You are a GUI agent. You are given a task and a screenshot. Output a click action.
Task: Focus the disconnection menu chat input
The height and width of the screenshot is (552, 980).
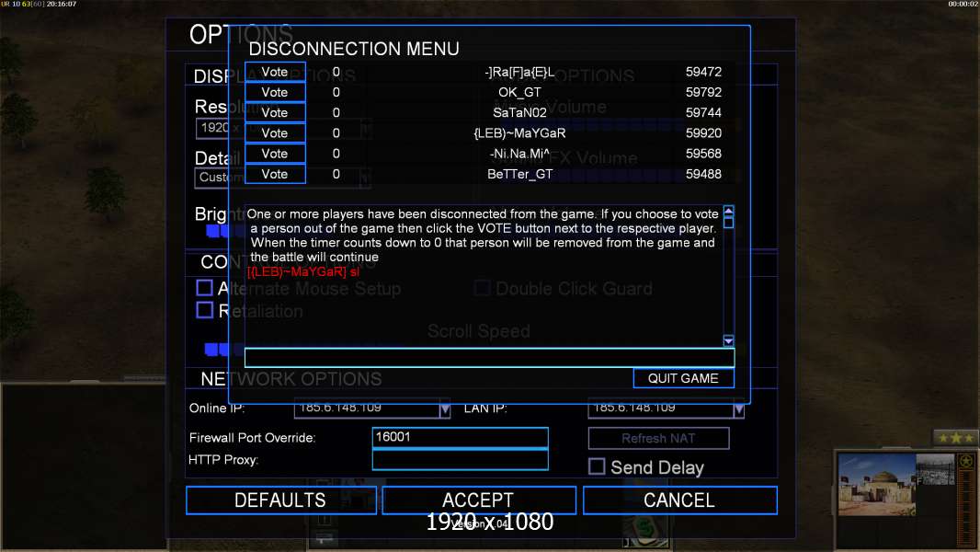[x=489, y=358]
